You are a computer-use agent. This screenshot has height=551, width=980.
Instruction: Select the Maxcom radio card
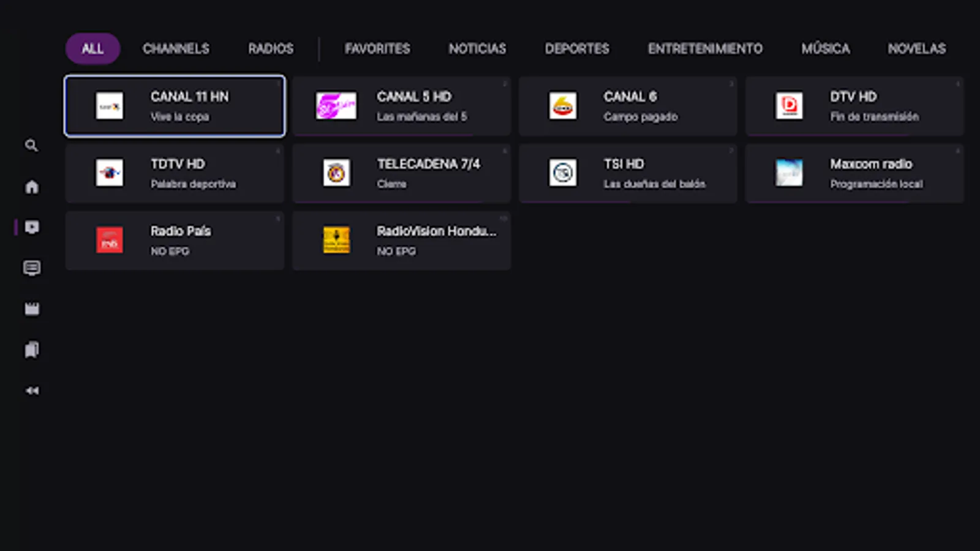(x=854, y=173)
